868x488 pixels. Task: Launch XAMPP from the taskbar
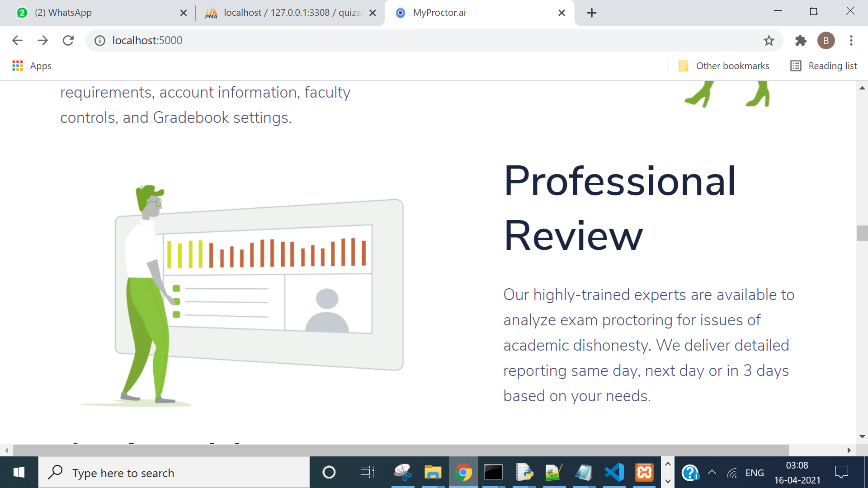click(x=644, y=473)
